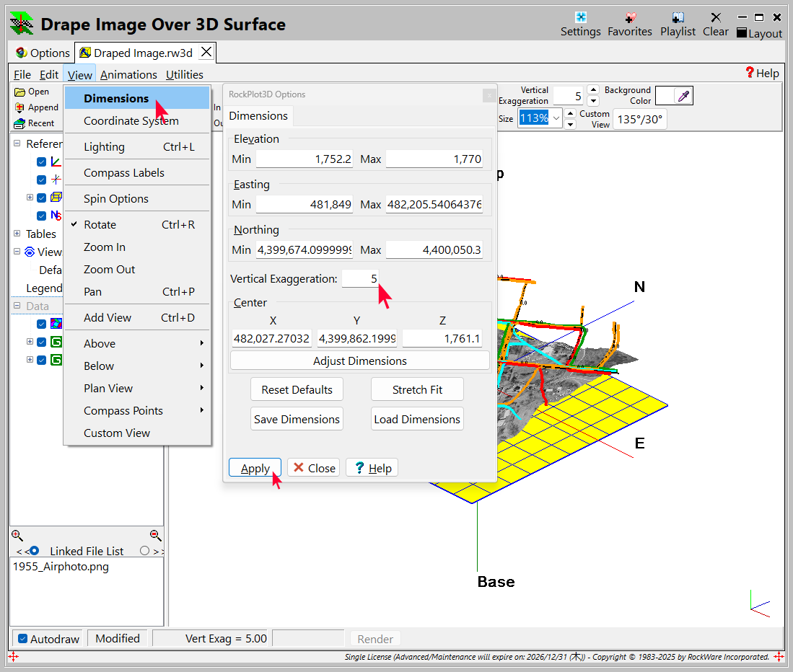Click the Favorites heart icon

pyautogui.click(x=629, y=17)
